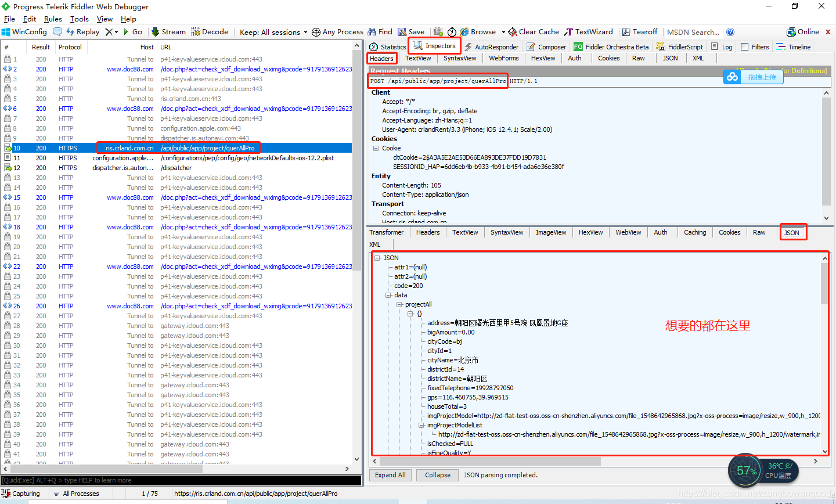Image resolution: width=836 pixels, height=504 pixels.
Task: Open the File menu
Action: pyautogui.click(x=9, y=19)
